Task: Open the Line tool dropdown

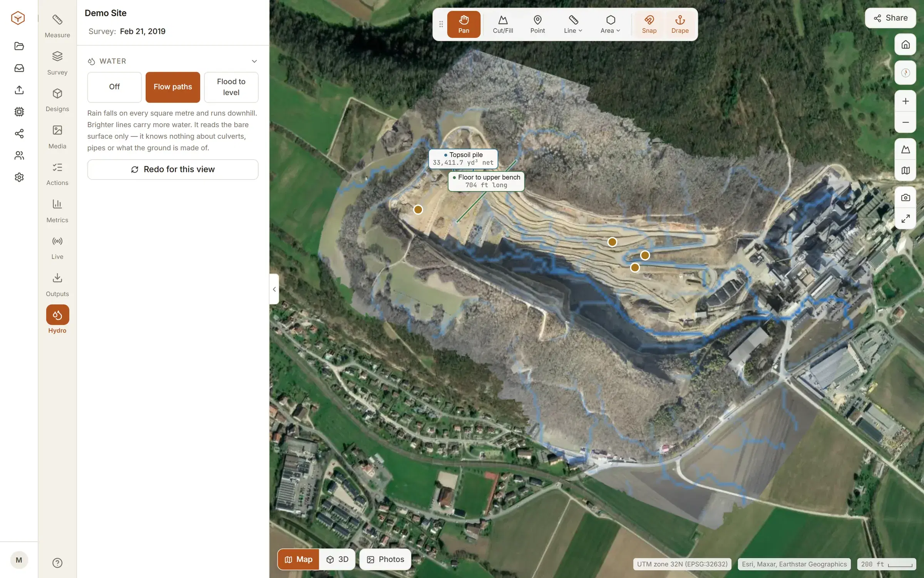Action: (573, 24)
